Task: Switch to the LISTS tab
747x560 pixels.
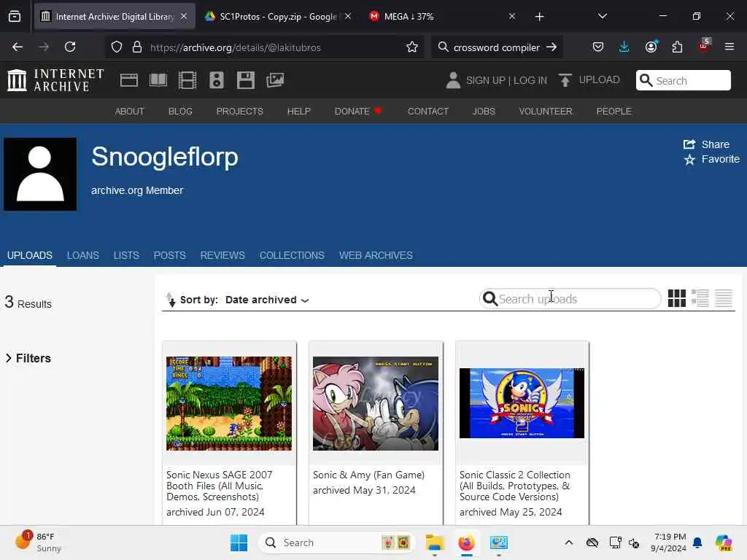Action: click(126, 256)
